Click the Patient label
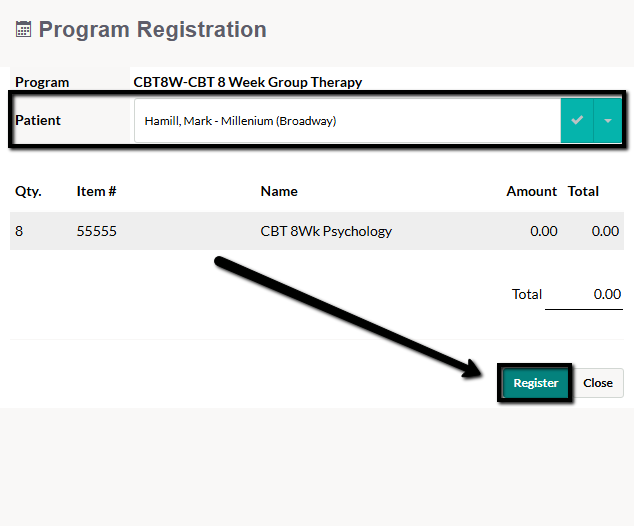 pyautogui.click(x=38, y=120)
